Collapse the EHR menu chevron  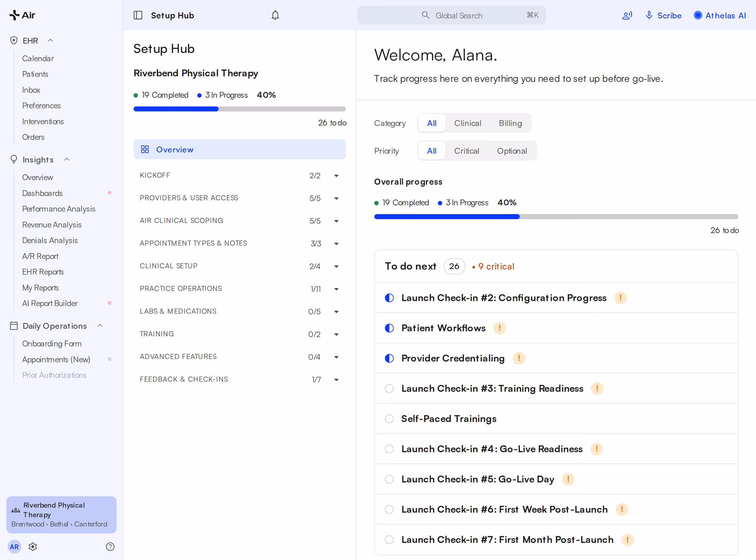click(50, 40)
